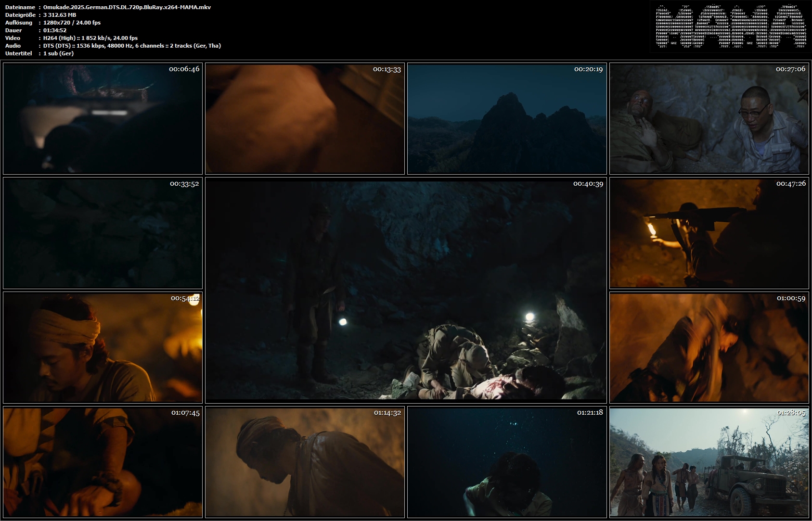Click the thumbnail timestamped 00:06:46
812x521 pixels.
[103, 118]
